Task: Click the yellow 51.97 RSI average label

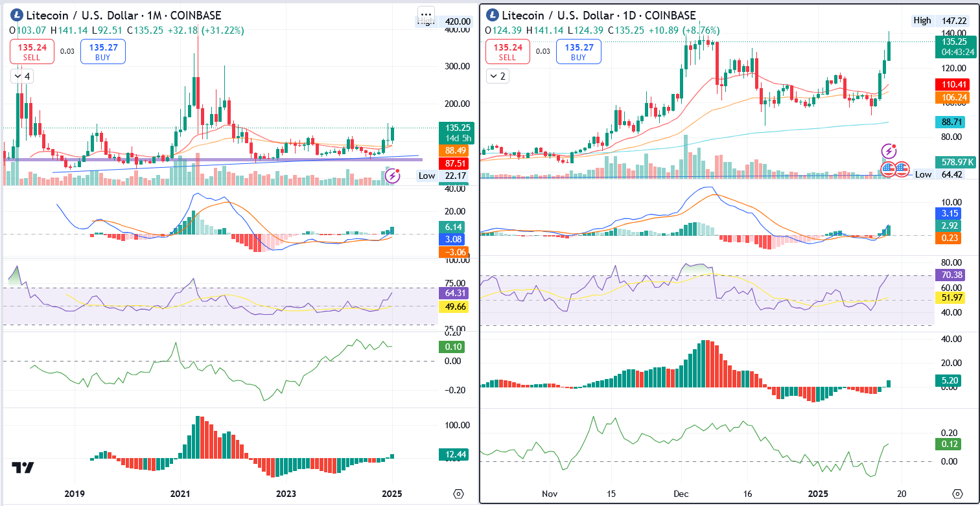Action: [950, 297]
